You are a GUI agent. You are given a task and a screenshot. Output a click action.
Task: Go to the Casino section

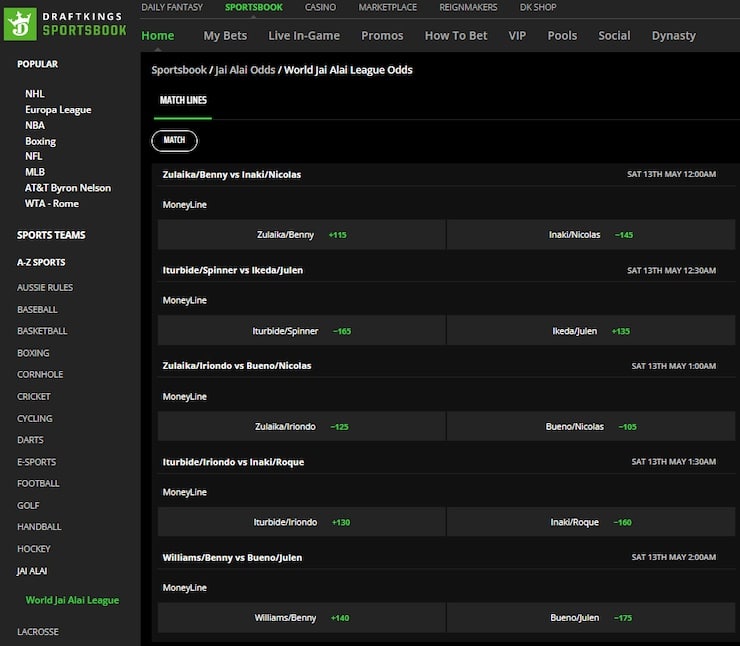(320, 8)
